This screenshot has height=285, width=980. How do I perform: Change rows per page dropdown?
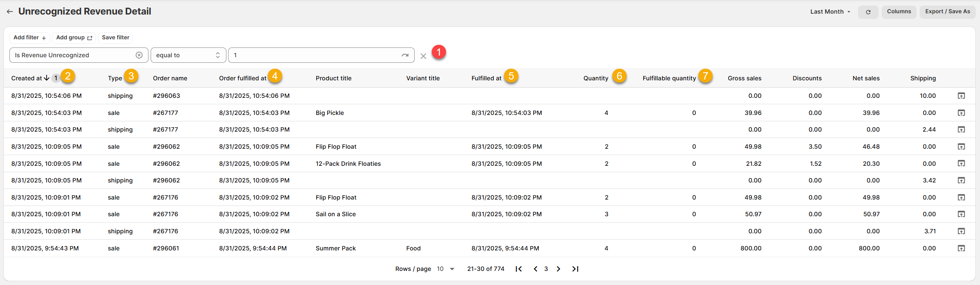tap(445, 269)
